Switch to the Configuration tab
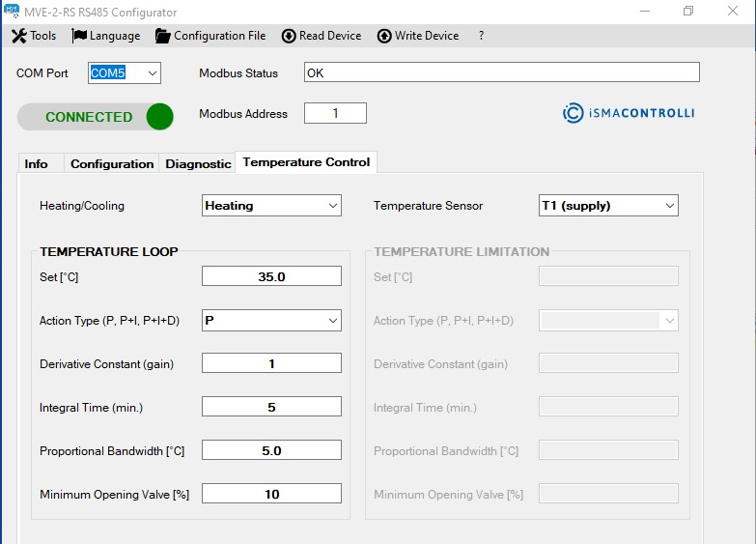Screen dimensions: 756x544 [112, 163]
